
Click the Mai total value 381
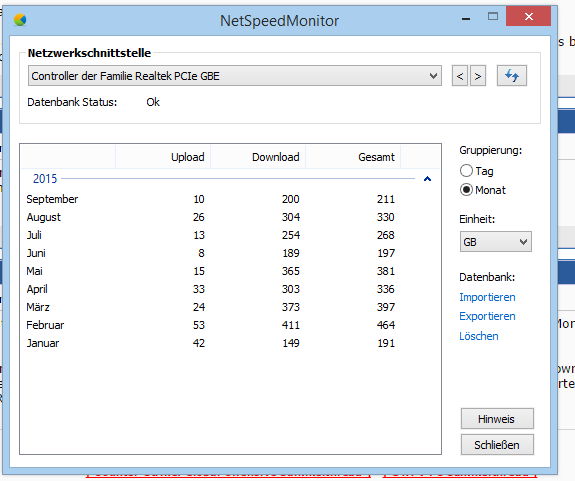pos(386,271)
